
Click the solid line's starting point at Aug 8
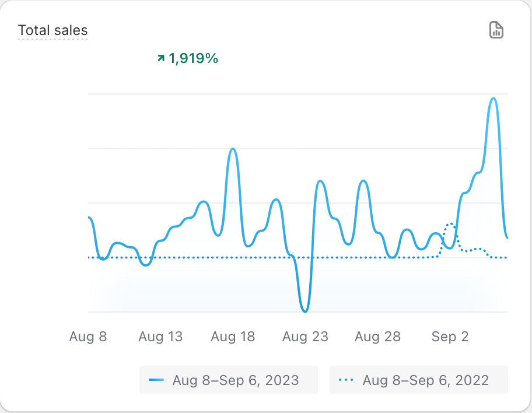coord(89,218)
